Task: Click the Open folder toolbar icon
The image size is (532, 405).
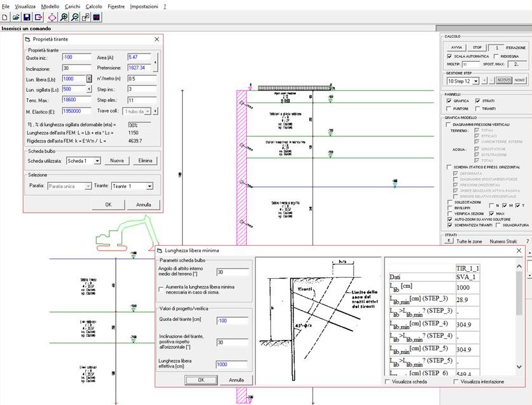Action: click(16, 17)
